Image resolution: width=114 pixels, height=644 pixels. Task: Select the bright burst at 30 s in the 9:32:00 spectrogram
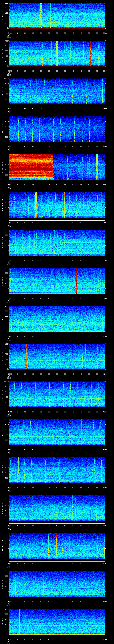point(57,53)
